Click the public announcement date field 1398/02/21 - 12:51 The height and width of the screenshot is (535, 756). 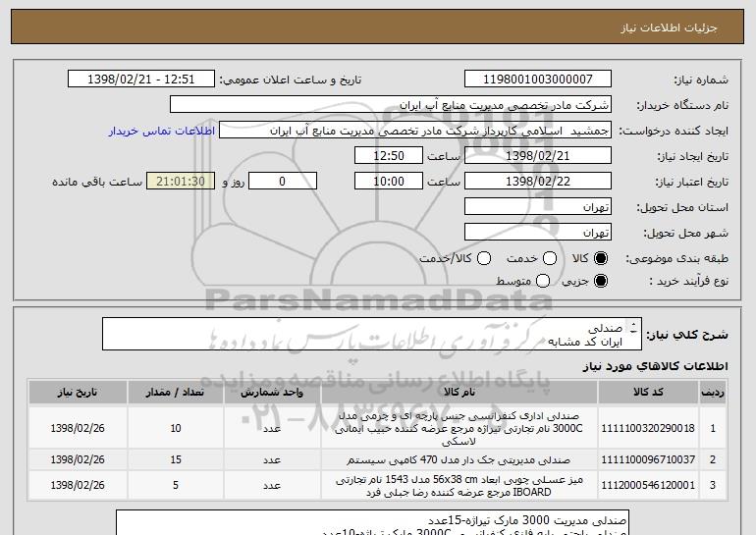[x=140, y=80]
